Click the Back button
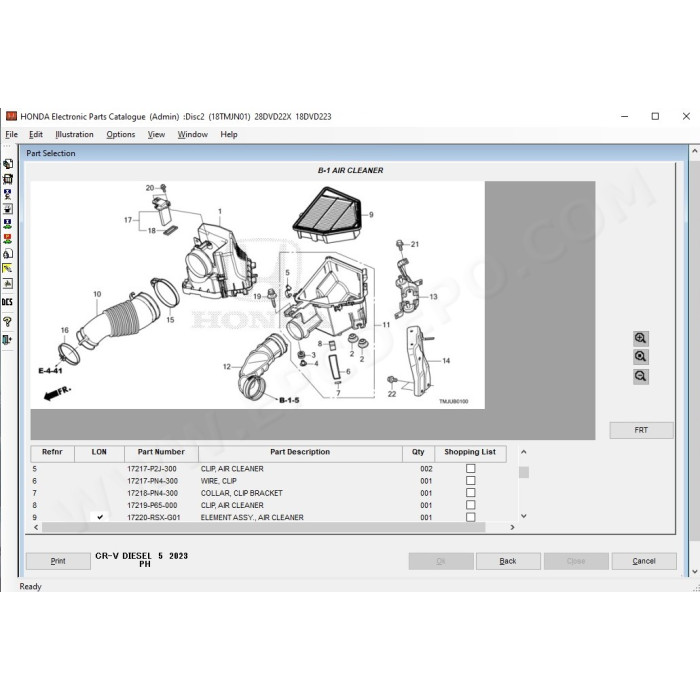Image resolution: width=700 pixels, height=700 pixels. (508, 561)
